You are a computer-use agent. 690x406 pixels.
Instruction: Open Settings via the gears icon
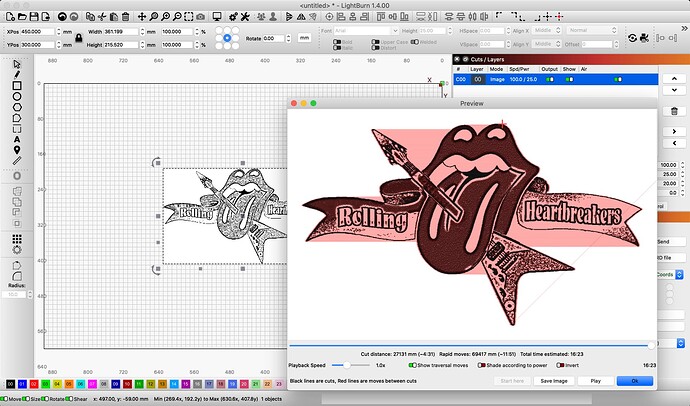click(x=233, y=17)
